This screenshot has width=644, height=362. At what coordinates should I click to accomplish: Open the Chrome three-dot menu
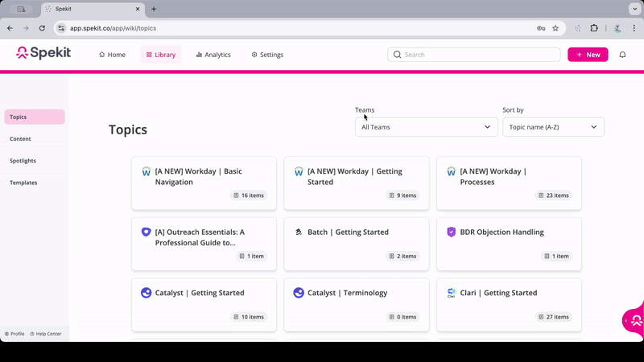click(x=634, y=28)
